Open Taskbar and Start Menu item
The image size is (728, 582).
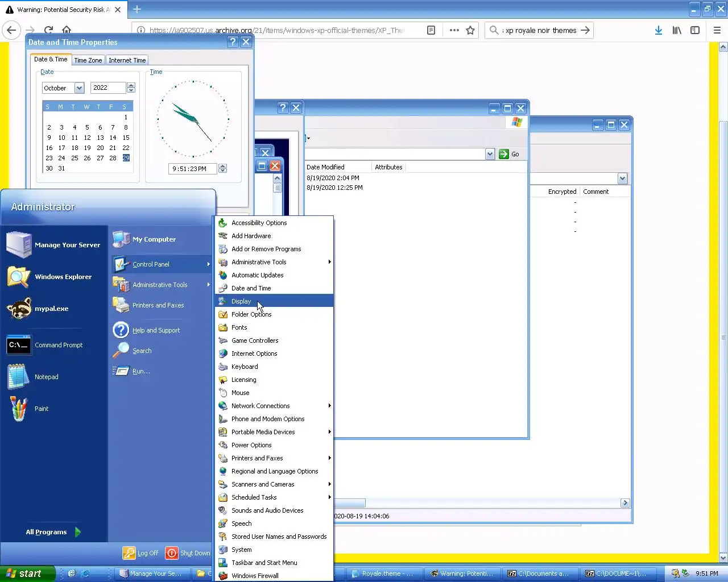coord(275,563)
